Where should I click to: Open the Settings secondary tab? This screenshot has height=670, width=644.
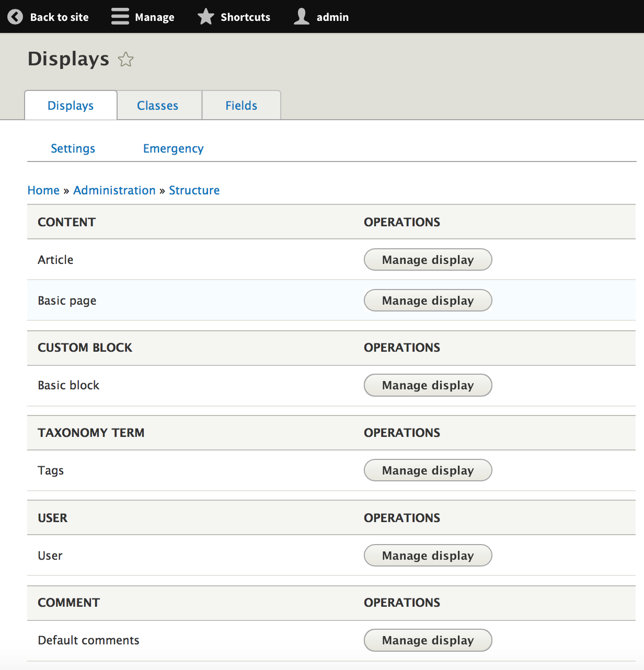(x=73, y=148)
